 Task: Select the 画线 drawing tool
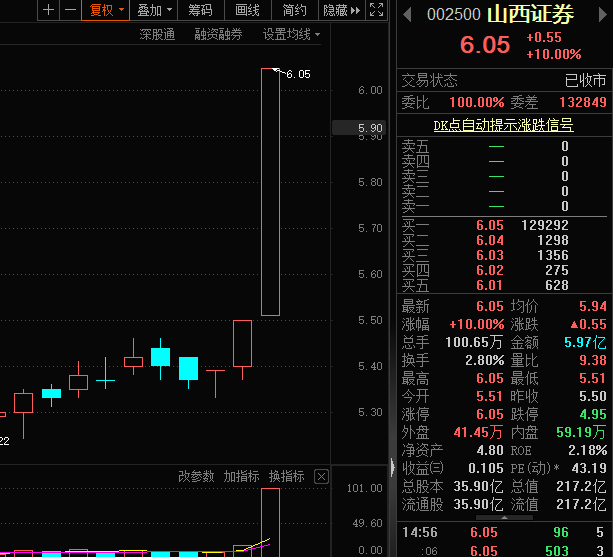pos(248,10)
